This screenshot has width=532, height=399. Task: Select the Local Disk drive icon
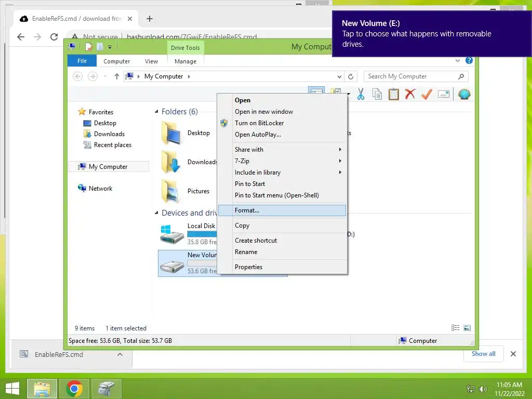171,234
